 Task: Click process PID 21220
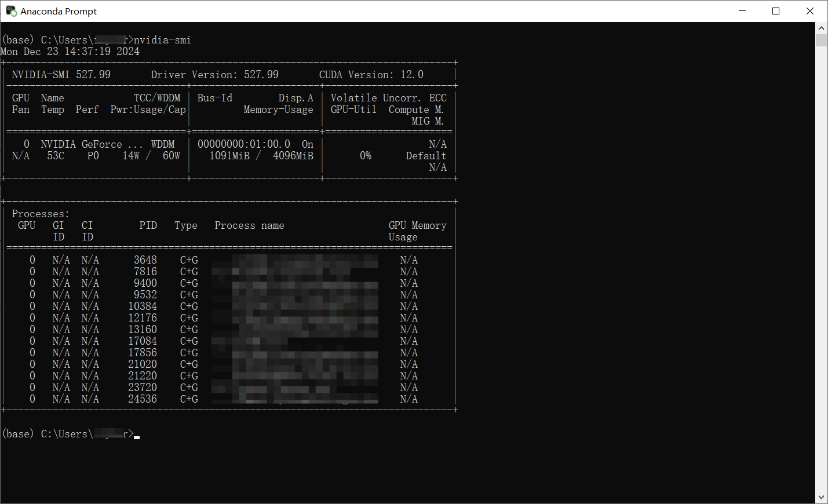point(143,376)
